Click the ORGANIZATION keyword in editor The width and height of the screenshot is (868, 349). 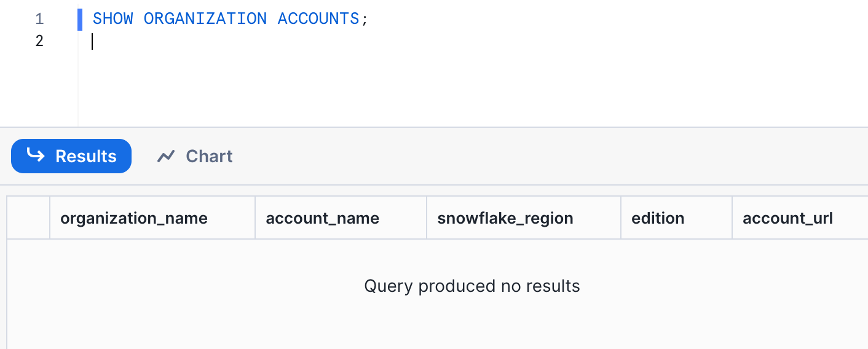click(x=205, y=19)
